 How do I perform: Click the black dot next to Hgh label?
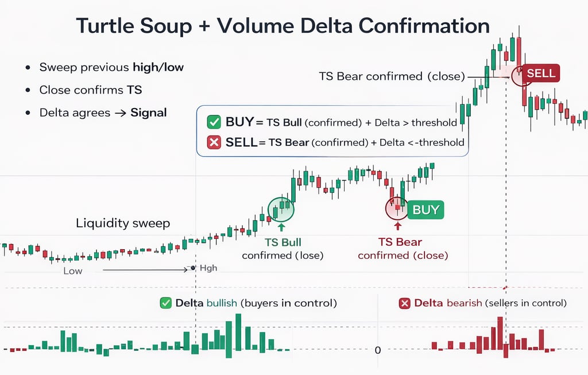coord(192,268)
